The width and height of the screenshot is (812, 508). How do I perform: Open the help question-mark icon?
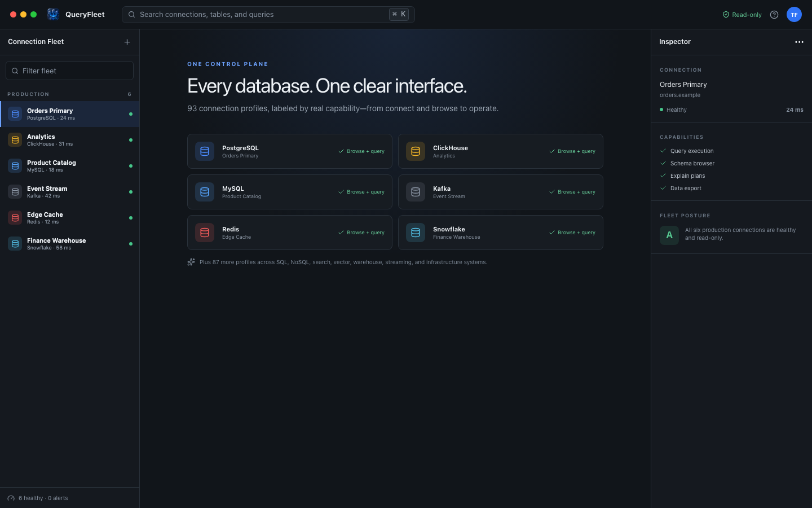(774, 15)
